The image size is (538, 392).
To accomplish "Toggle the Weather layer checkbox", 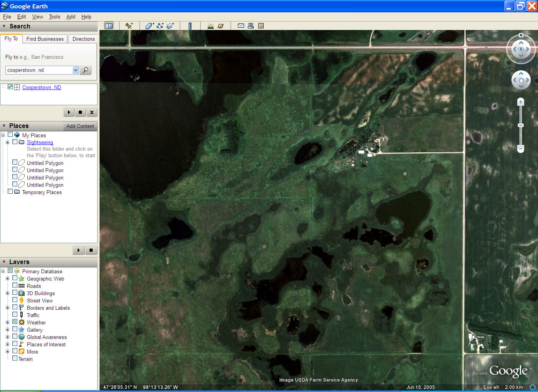I will tap(15, 322).
